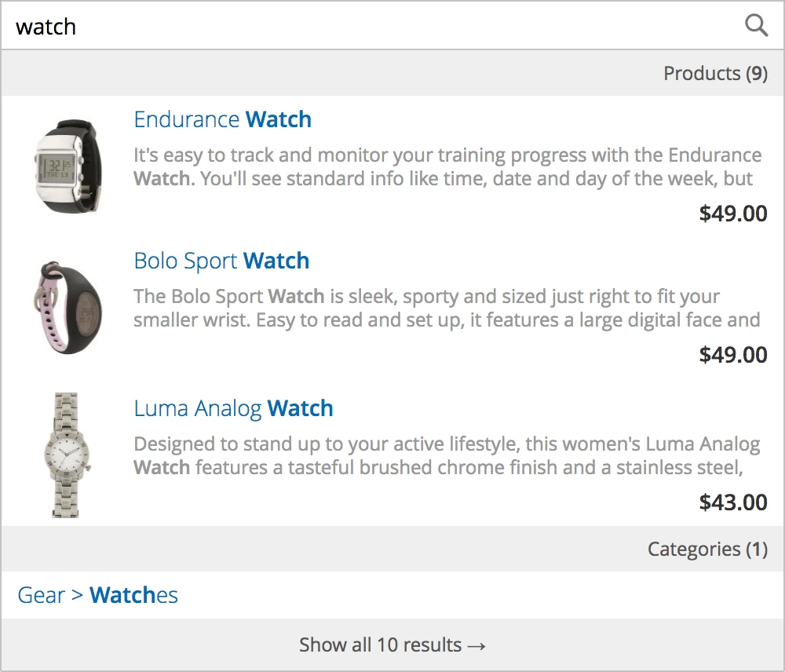785x672 pixels.
Task: Click the Categories (1) section header
Action: (706, 550)
